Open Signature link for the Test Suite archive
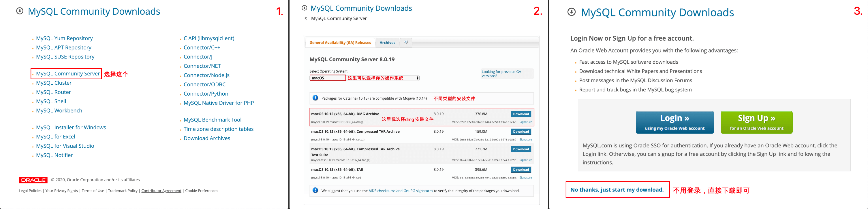 point(525,160)
